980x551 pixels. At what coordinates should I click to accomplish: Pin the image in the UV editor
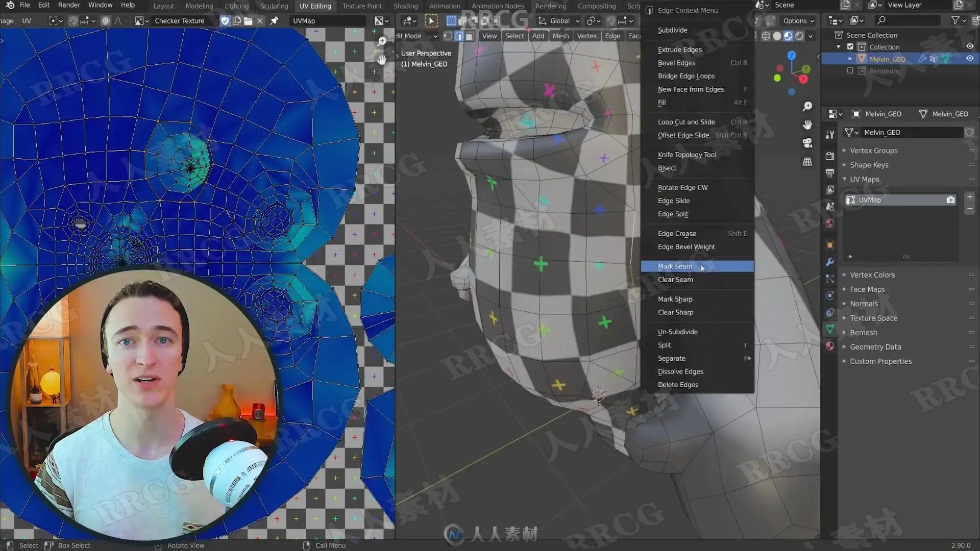pos(274,21)
